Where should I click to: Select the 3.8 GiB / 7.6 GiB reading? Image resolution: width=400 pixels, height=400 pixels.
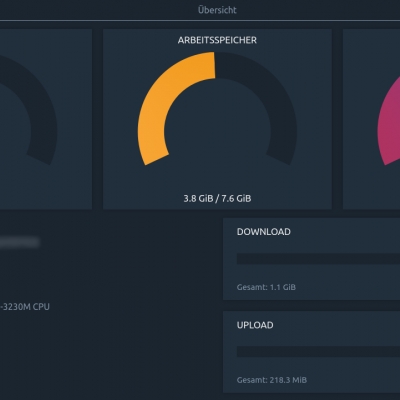217,199
